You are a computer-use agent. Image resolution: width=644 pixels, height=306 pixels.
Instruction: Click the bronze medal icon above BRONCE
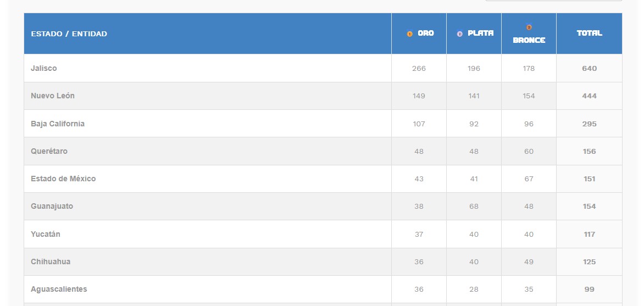[529, 27]
